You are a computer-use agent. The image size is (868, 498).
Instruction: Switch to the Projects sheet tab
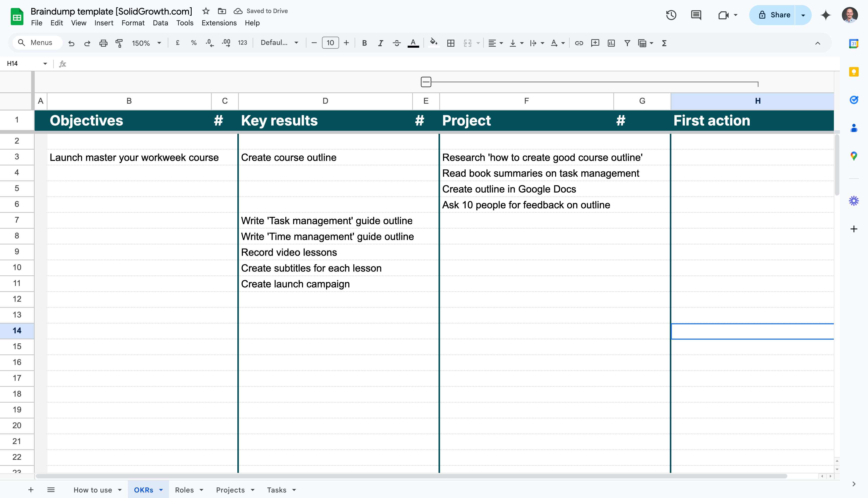[230, 490]
